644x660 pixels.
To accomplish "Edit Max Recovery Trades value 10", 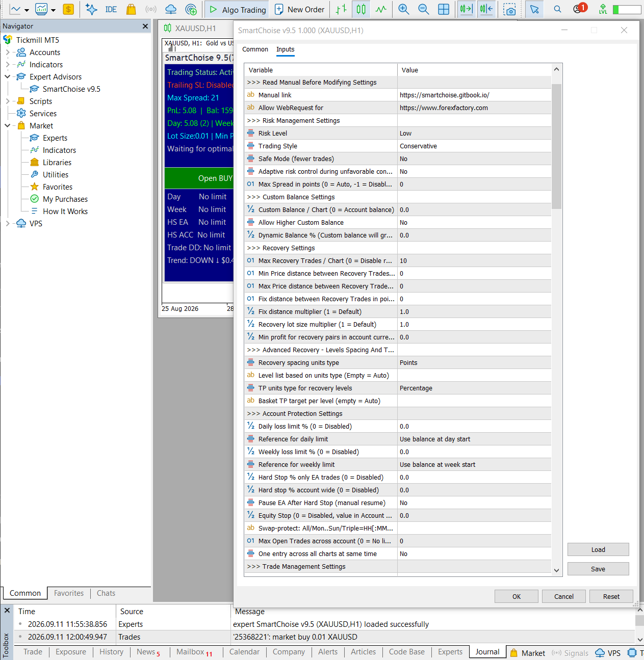I will [x=474, y=261].
